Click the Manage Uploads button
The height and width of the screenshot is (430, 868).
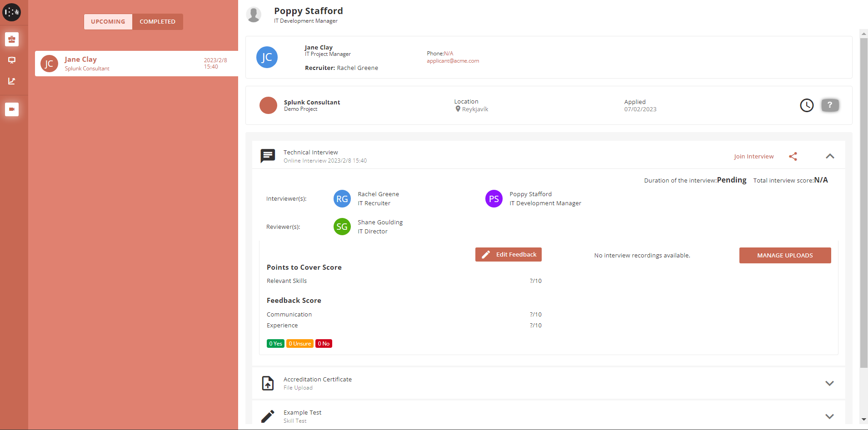tap(785, 256)
